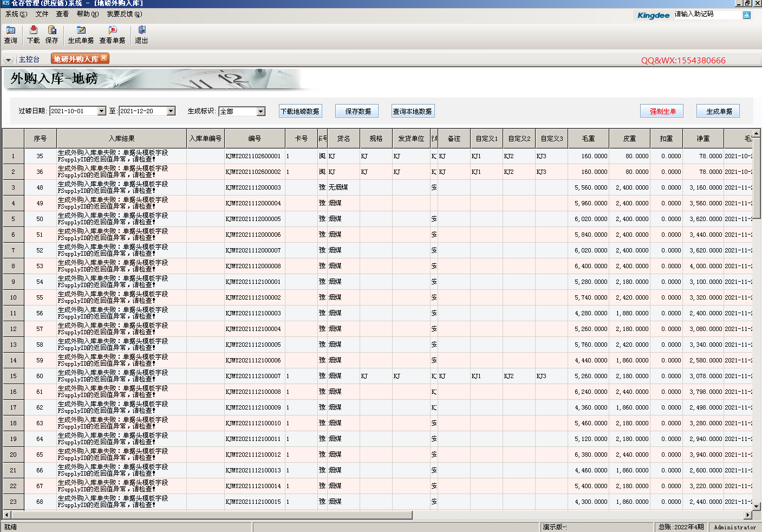Viewport: 762px width, 532px height.
Task: Click the 备注 column header
Action: click(x=454, y=139)
